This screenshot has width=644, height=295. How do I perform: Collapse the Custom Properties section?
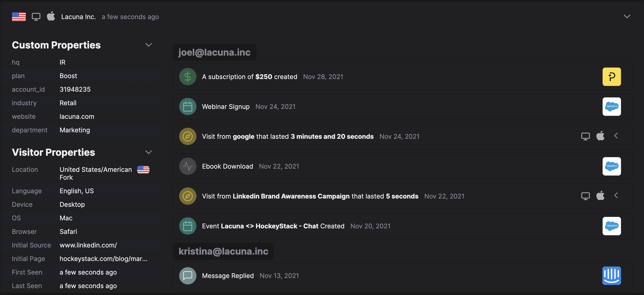tap(149, 45)
